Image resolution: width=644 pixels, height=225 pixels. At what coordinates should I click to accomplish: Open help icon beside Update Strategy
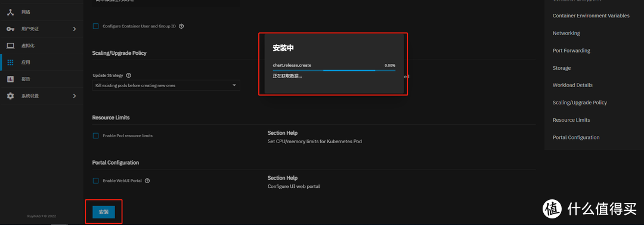click(129, 76)
